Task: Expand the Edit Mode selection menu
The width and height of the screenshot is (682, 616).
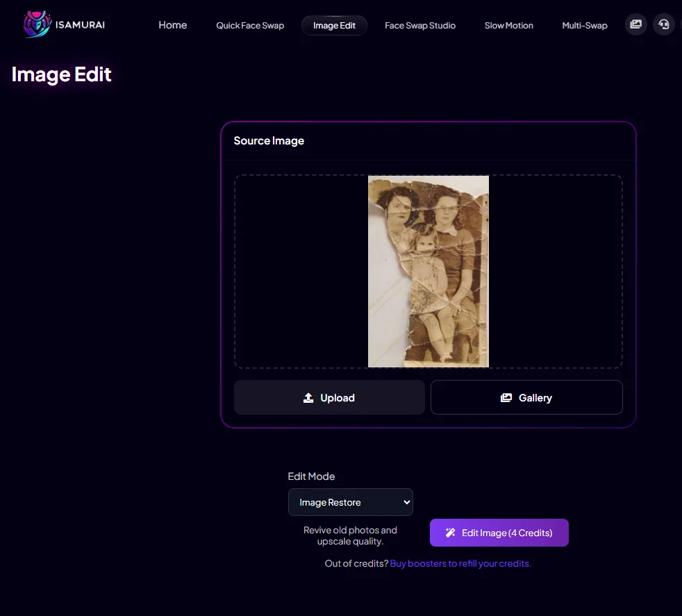Action: coord(350,501)
